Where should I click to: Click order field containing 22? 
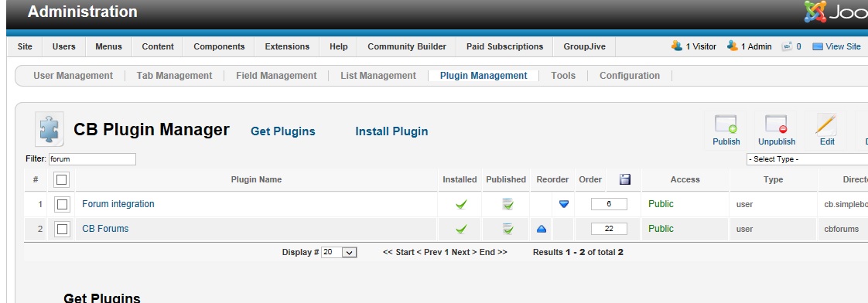tap(609, 228)
